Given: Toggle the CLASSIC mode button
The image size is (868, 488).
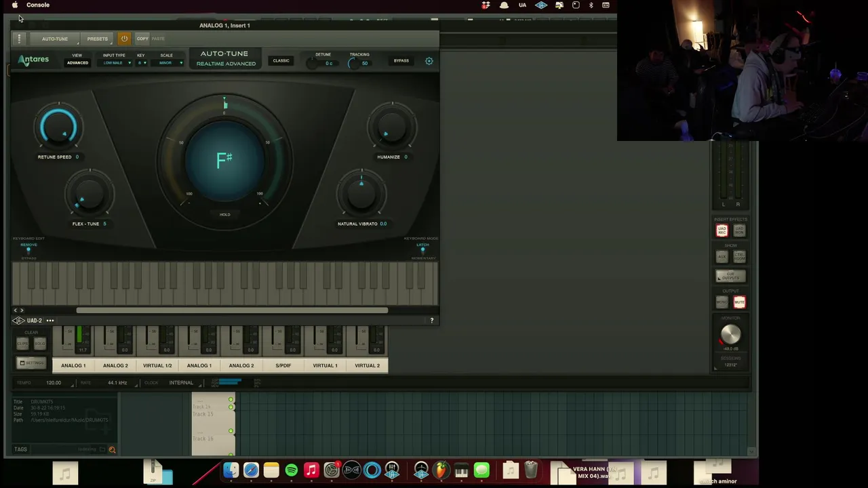Looking at the screenshot, I should (x=281, y=60).
